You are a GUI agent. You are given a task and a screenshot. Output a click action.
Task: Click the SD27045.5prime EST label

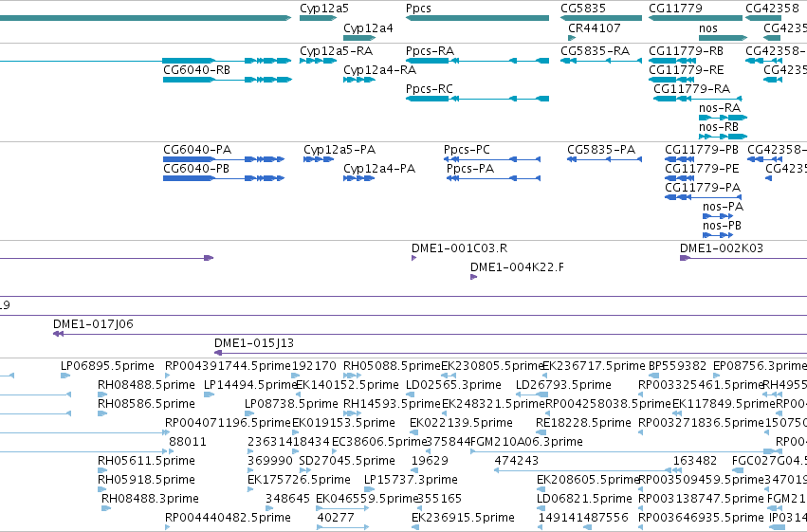[x=347, y=461]
